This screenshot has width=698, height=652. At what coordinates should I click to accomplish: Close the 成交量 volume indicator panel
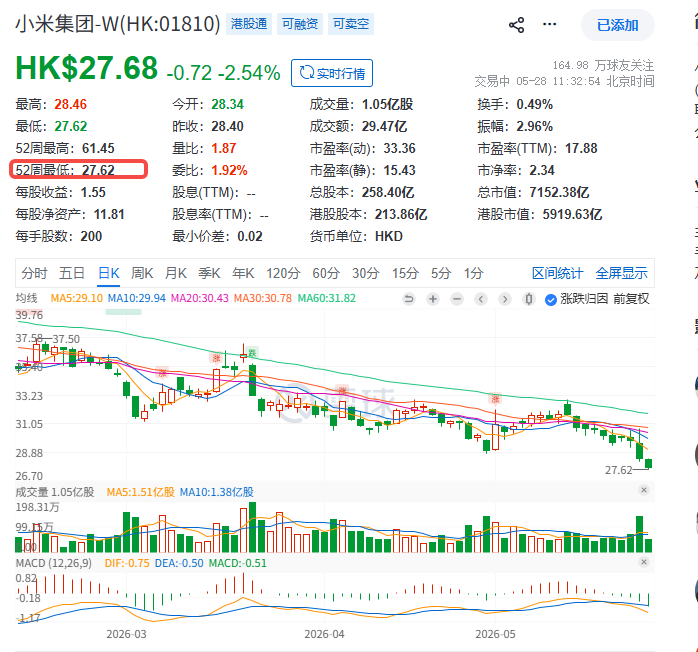point(644,490)
